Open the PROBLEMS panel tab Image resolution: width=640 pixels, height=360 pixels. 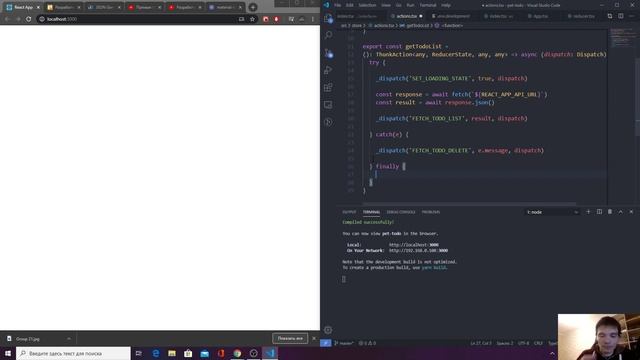point(431,212)
